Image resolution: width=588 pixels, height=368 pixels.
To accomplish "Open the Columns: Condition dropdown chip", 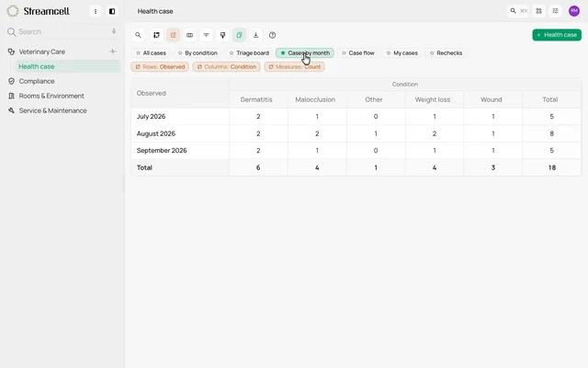I will click(x=227, y=67).
